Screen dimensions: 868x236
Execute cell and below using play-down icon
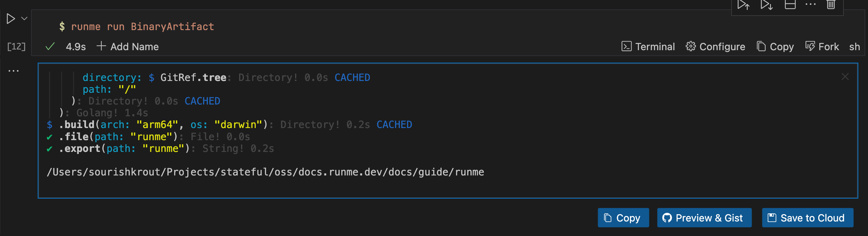(x=766, y=5)
